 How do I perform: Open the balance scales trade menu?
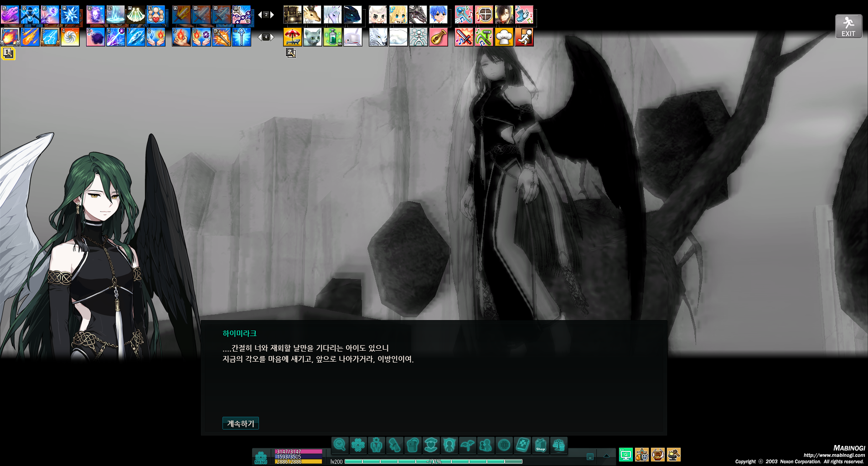click(558, 445)
